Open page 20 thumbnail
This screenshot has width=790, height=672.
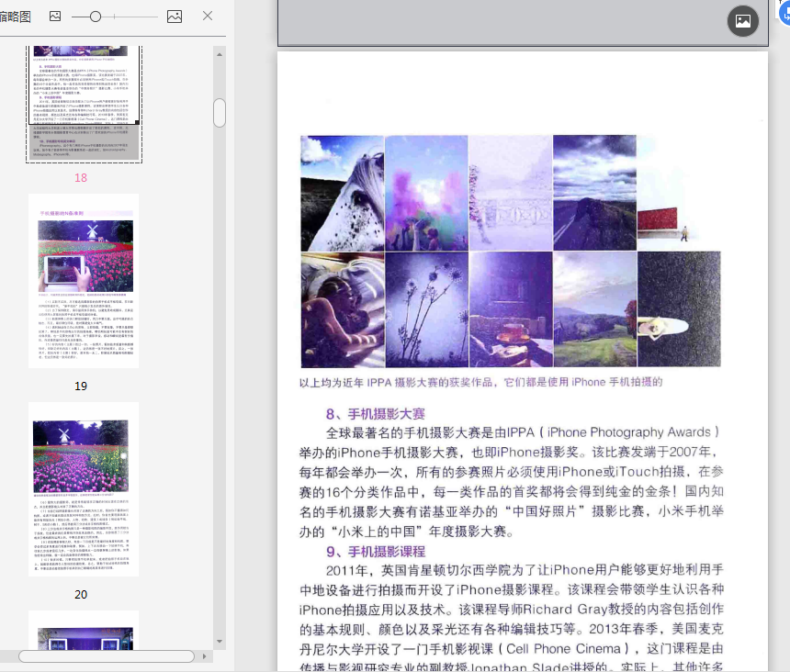pos(84,489)
